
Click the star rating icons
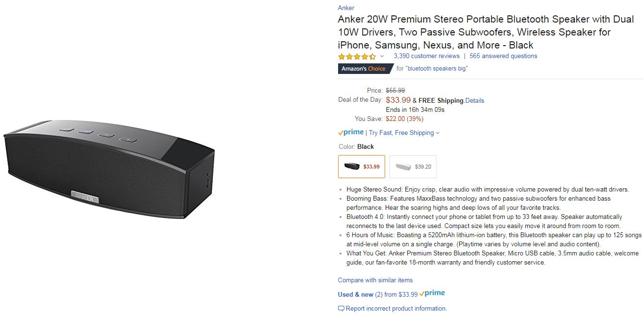[357, 56]
